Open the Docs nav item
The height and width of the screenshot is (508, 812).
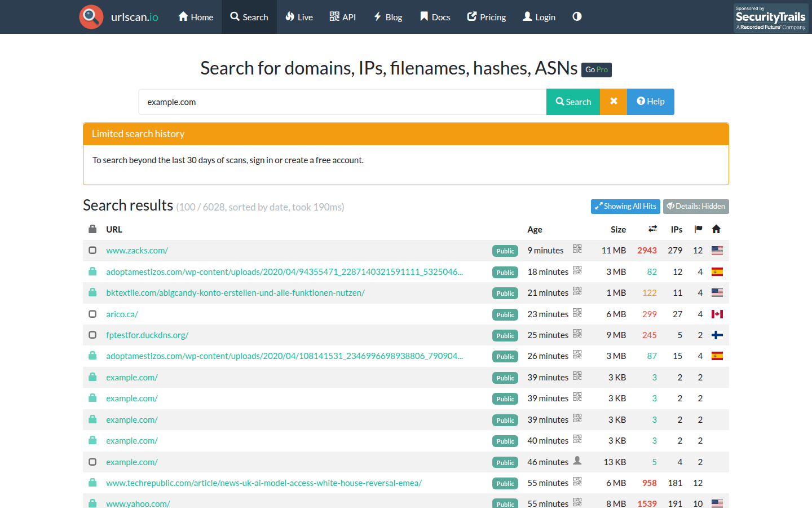(x=435, y=17)
